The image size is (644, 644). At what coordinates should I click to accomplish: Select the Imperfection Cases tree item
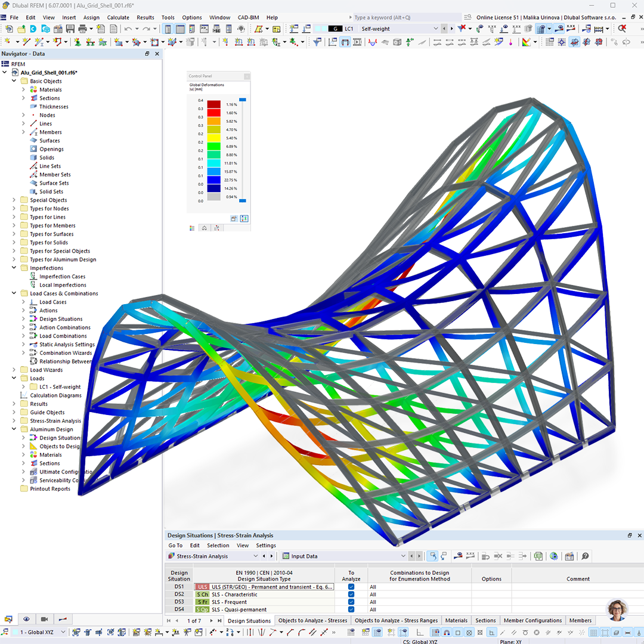tap(62, 277)
